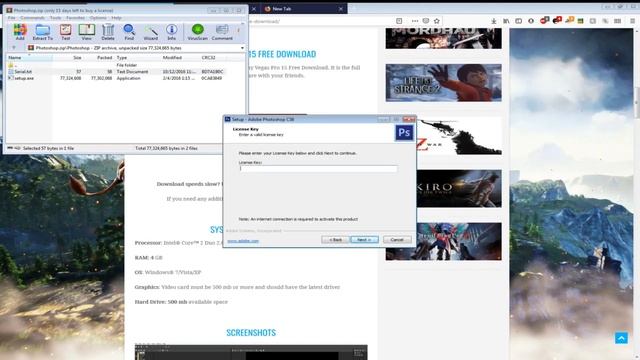Focus the License Key input field
Viewport: 640px width, 360px height.
(x=318, y=168)
